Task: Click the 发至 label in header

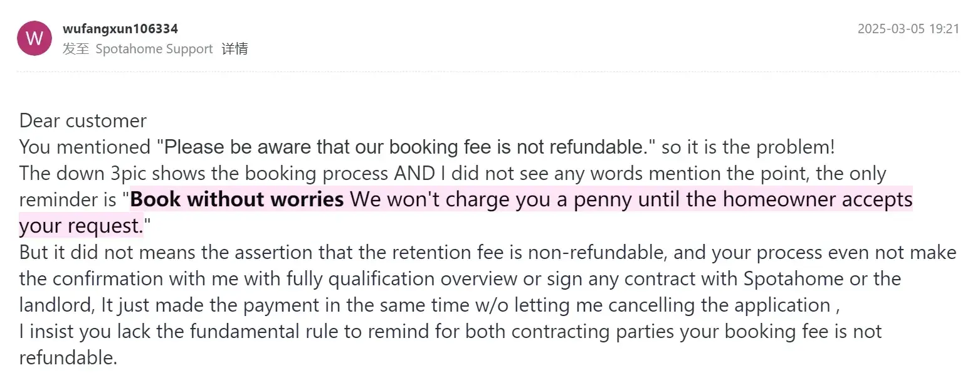Action: pos(76,49)
